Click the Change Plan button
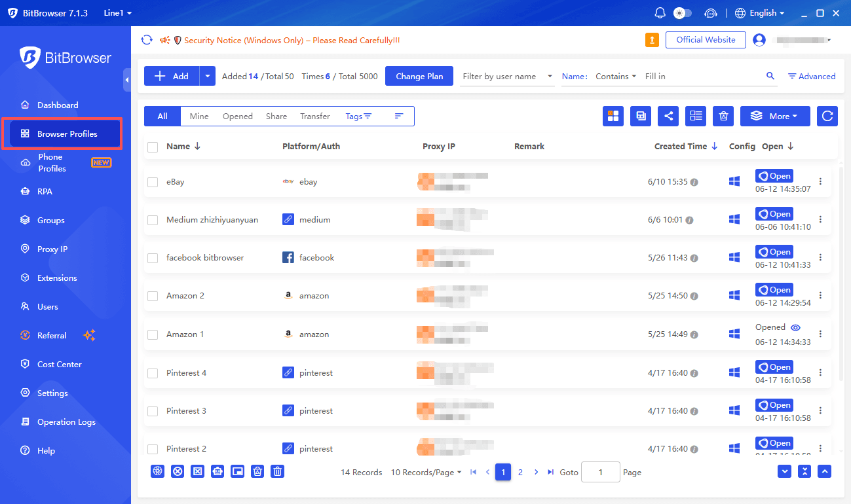Screen dimensions: 851x504 [x=419, y=76]
